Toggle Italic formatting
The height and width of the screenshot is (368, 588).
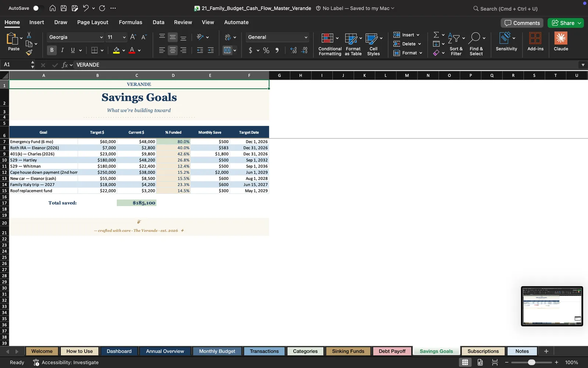pos(62,50)
